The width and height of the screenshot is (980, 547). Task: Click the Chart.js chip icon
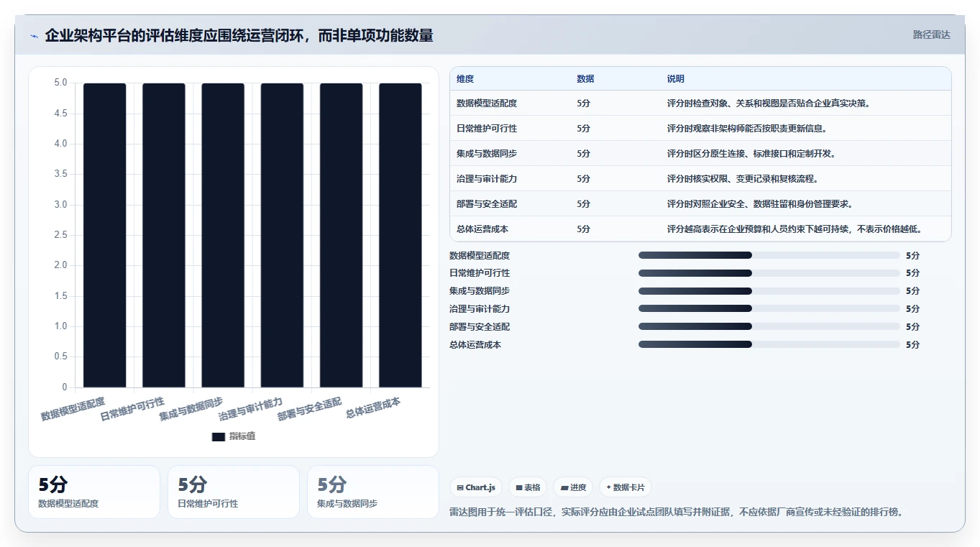point(460,487)
